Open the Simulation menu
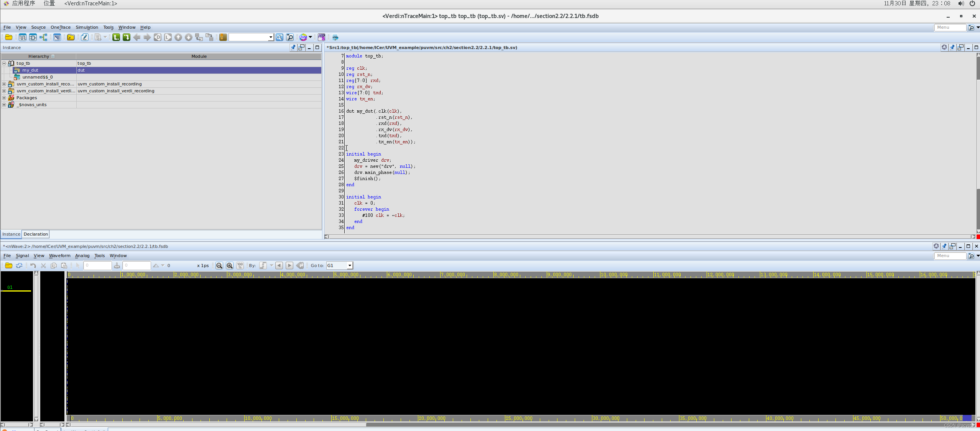980x431 pixels. tap(87, 27)
